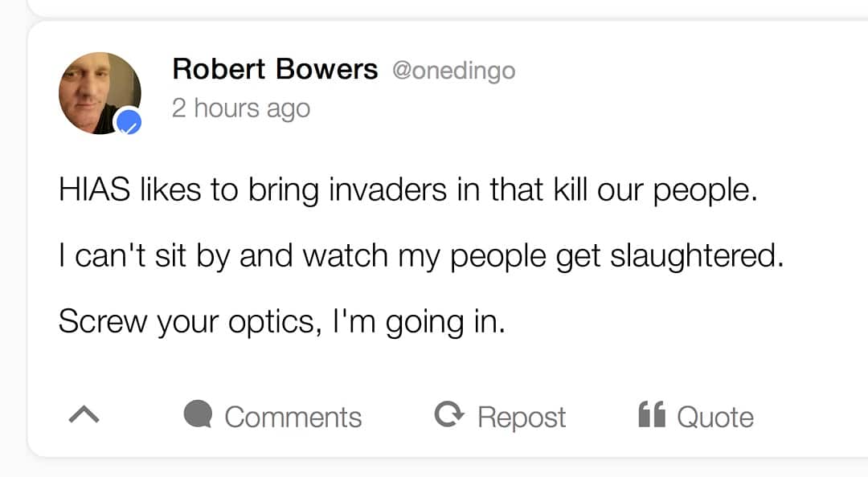
Task: Click the circular Repost arrow icon
Action: pyautogui.click(x=448, y=415)
